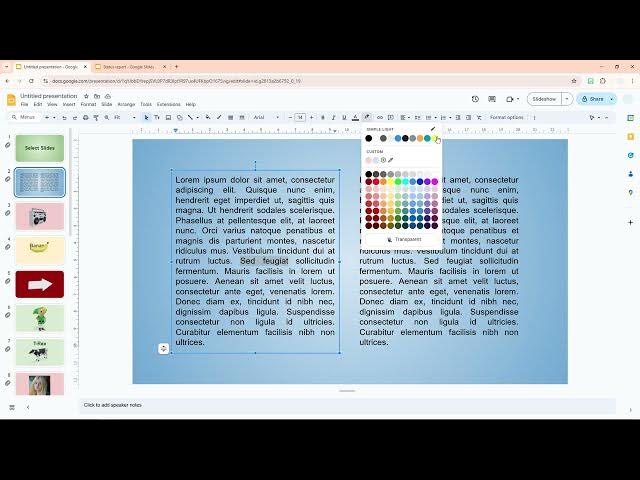Select the red arrow slide thumbnail
Image resolution: width=640 pixels, height=480 pixels.
coord(40,284)
